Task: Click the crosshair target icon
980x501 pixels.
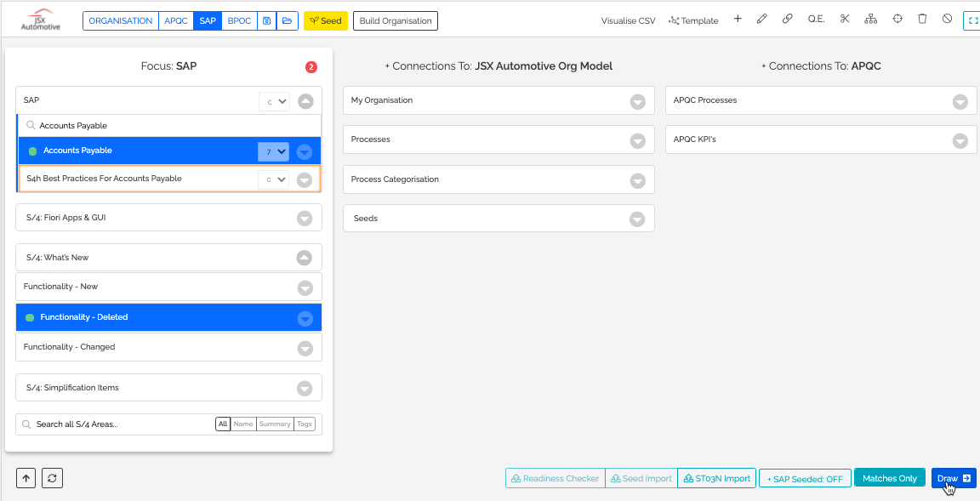Action: coord(897,20)
